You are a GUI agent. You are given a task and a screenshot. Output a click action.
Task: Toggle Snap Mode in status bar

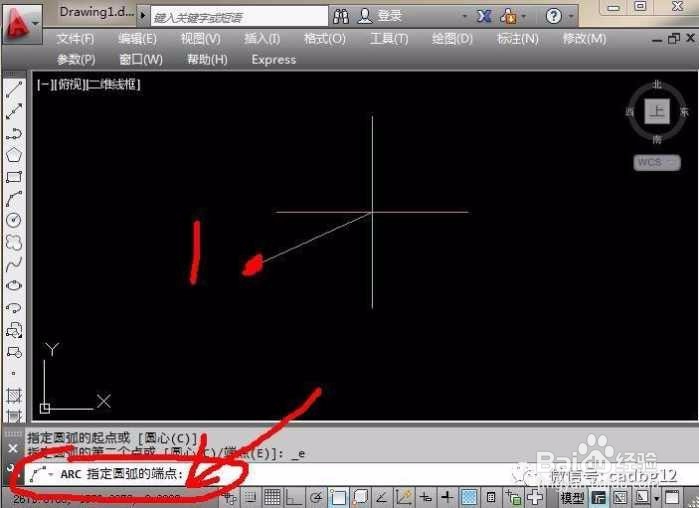coord(251,497)
